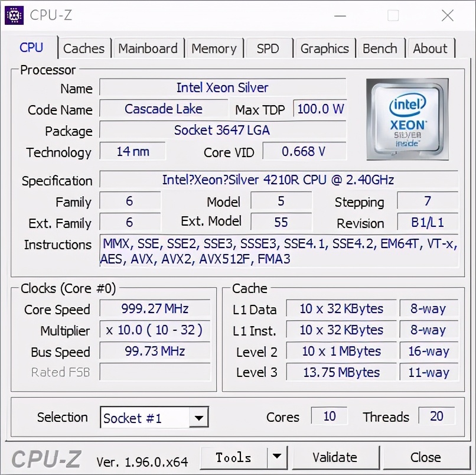Click the Tools button
The width and height of the screenshot is (476, 475).
(x=234, y=457)
